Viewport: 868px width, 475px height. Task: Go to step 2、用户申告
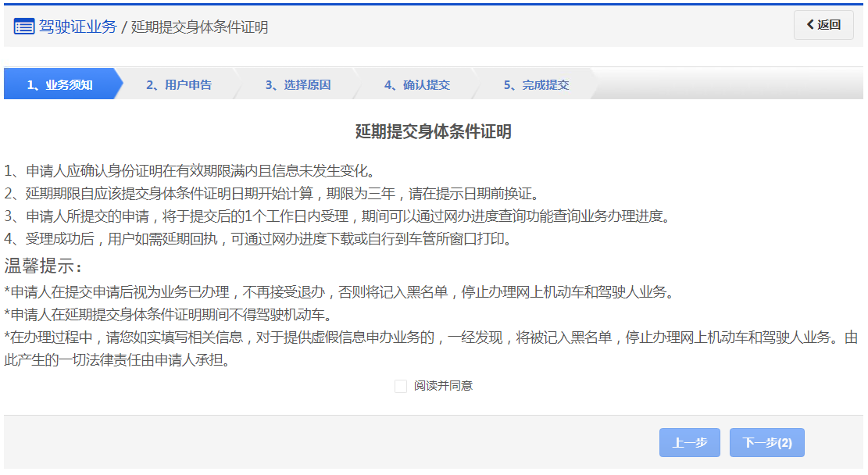point(179,85)
